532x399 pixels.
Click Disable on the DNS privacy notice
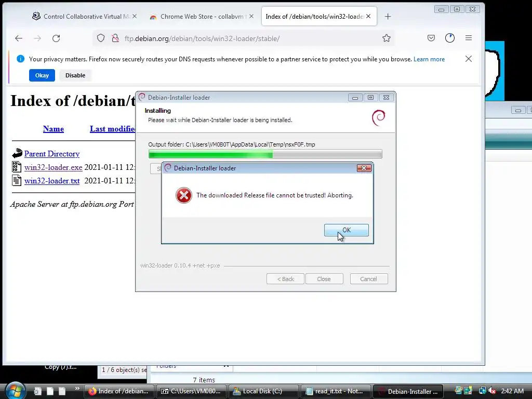point(75,75)
